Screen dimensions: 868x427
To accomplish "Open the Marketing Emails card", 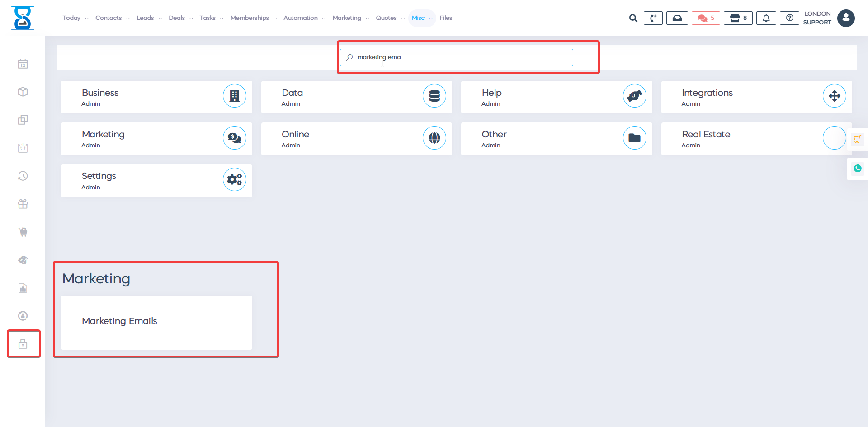I will pyautogui.click(x=156, y=322).
